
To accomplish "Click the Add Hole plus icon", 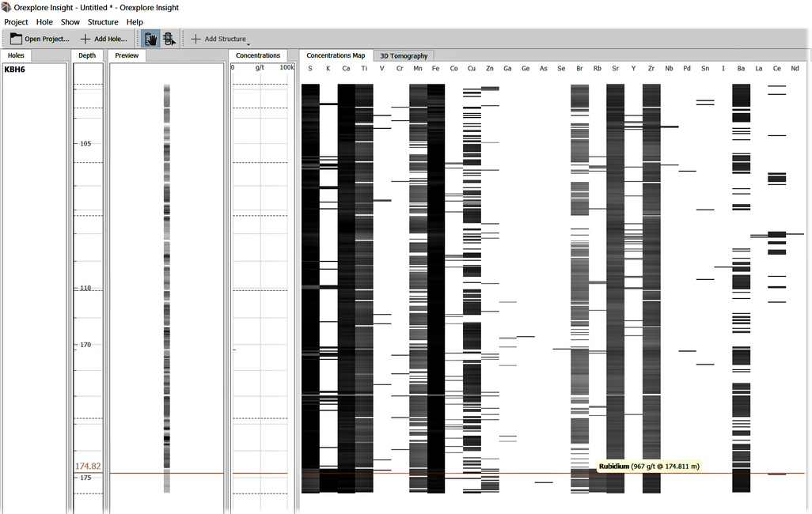I will pos(85,39).
